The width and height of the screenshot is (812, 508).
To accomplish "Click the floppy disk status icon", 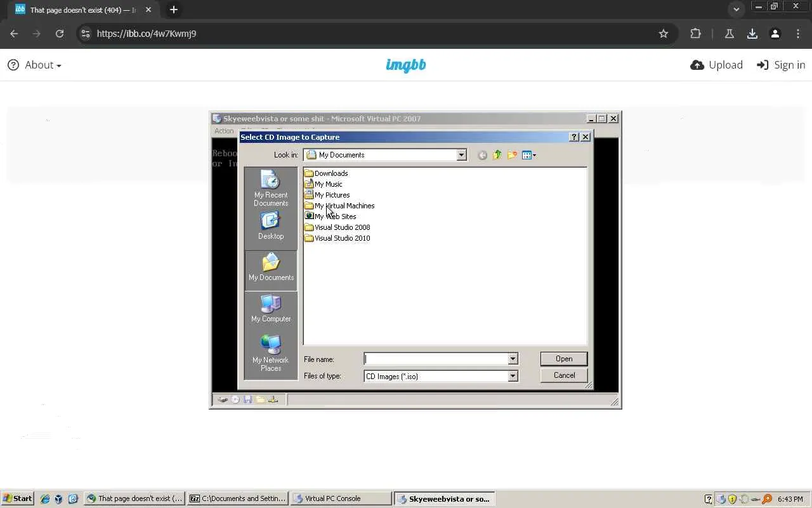I will pos(247,399).
